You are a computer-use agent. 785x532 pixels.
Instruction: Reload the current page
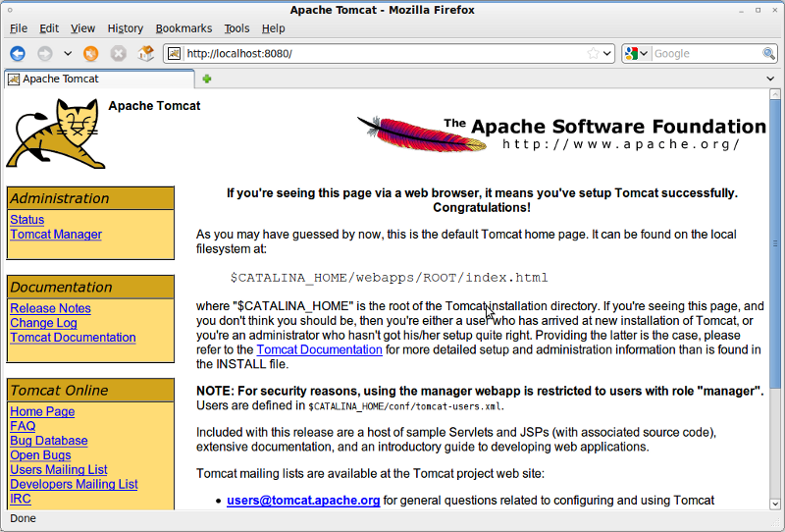(x=90, y=53)
